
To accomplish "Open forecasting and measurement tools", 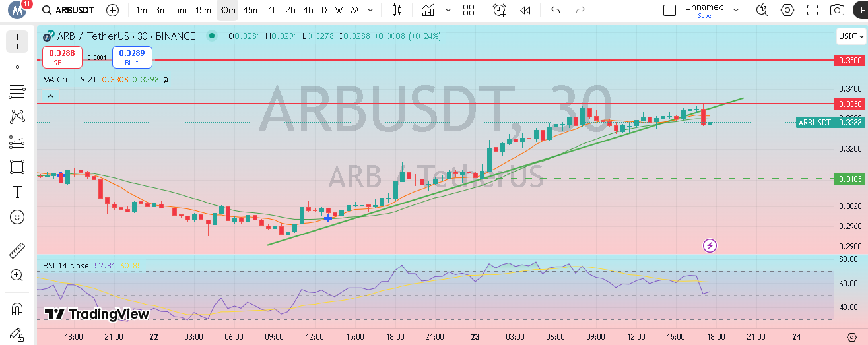I will click(17, 142).
